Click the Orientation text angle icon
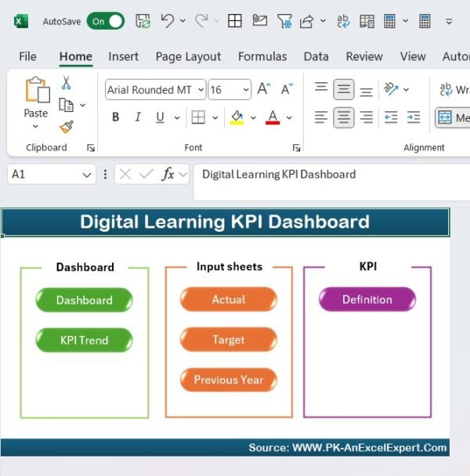The image size is (470, 476). tap(391, 89)
